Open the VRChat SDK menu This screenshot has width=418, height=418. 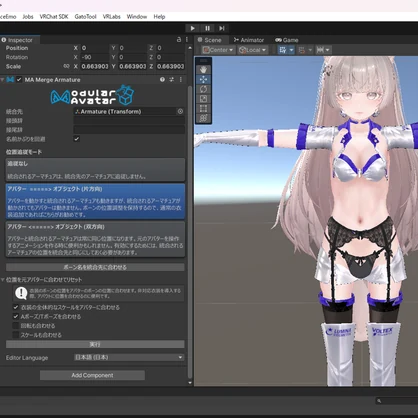pos(54,17)
